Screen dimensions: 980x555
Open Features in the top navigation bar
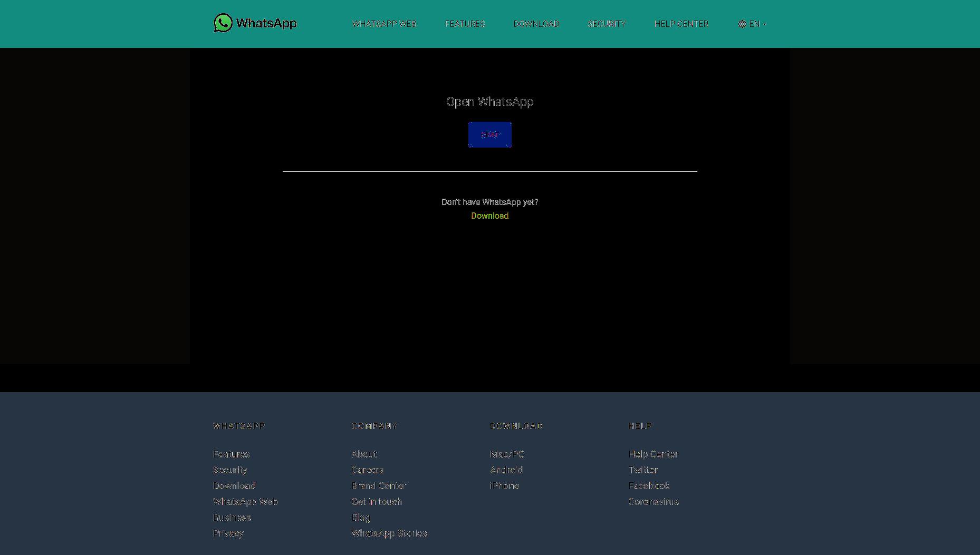tap(465, 24)
